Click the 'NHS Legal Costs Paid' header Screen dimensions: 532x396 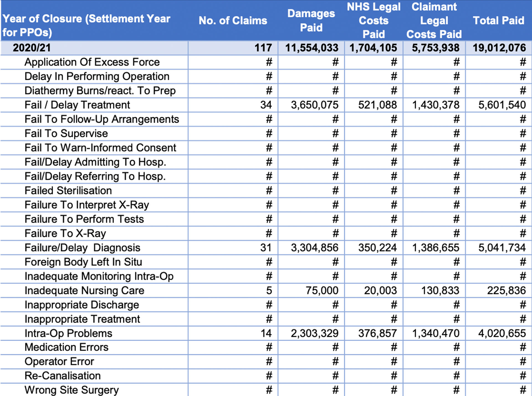click(x=374, y=21)
